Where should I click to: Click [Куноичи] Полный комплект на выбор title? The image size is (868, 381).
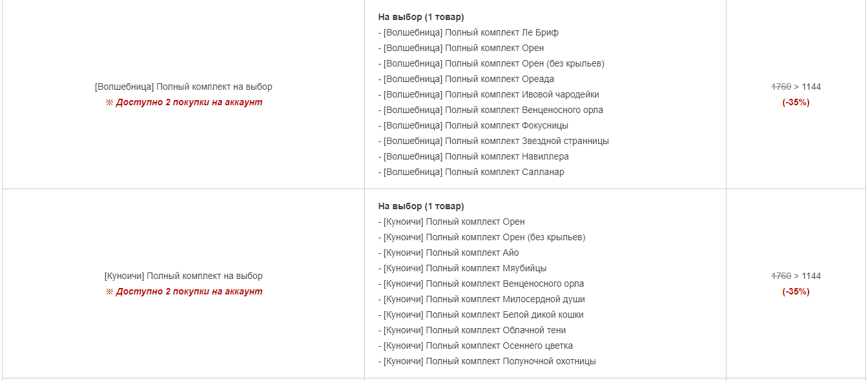[183, 276]
